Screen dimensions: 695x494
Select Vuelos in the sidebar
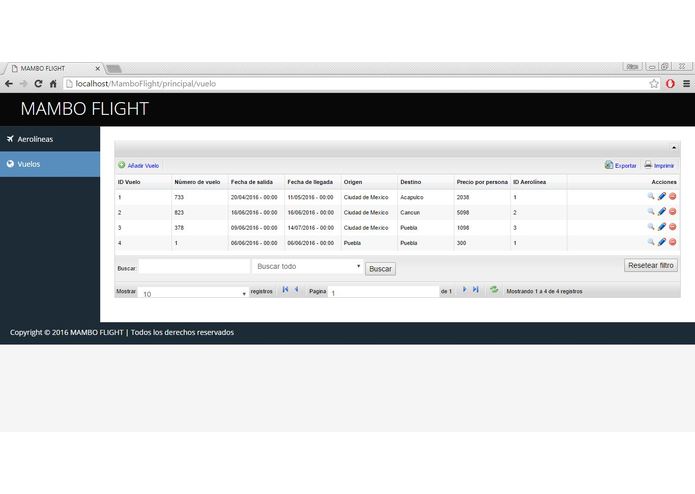[50, 164]
